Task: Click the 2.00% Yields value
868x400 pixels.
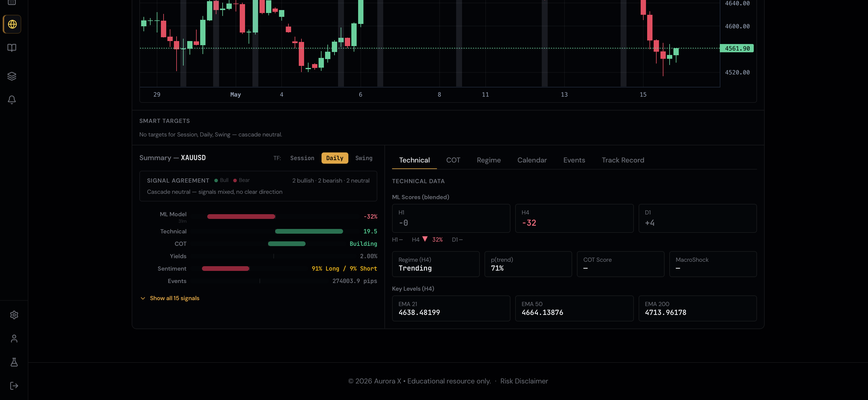Action: 368,256
